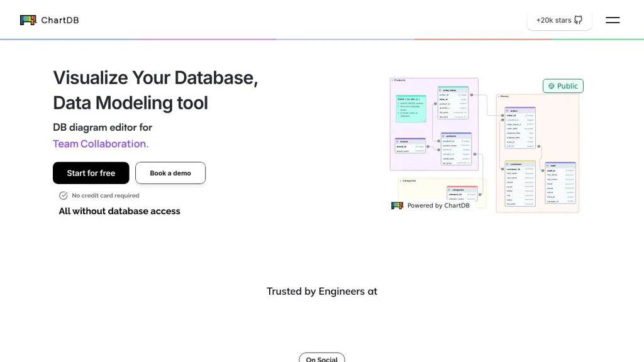This screenshot has height=362, width=644.
Task: Click the On Social badge
Action: point(321,358)
